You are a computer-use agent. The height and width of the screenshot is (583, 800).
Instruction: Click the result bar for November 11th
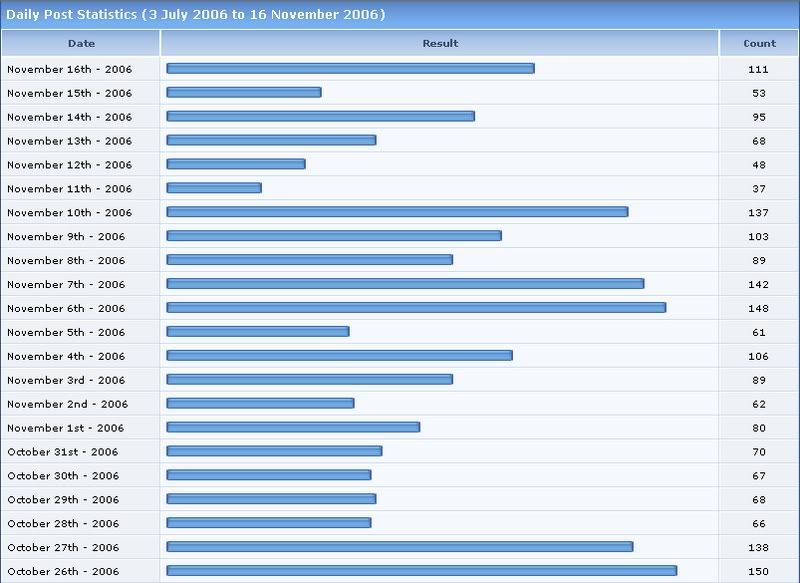tap(214, 188)
